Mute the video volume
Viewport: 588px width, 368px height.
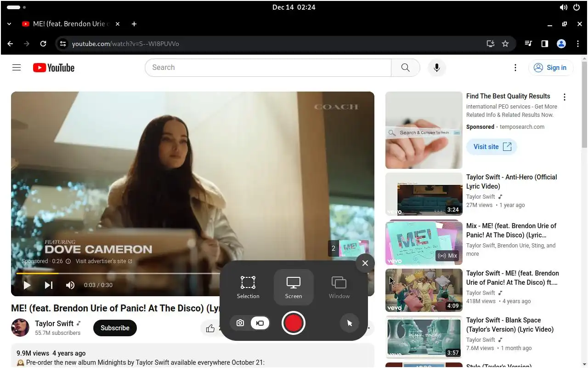click(x=70, y=285)
